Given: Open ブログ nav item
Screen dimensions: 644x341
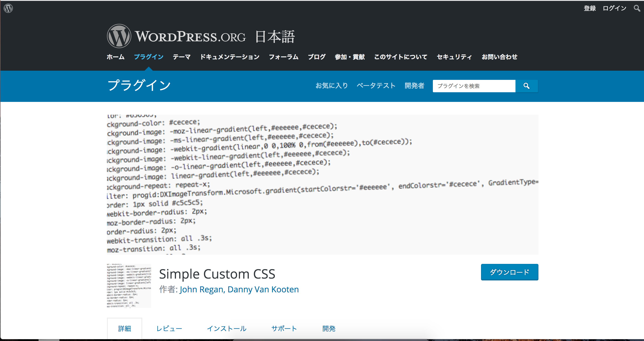Looking at the screenshot, I should [x=316, y=57].
